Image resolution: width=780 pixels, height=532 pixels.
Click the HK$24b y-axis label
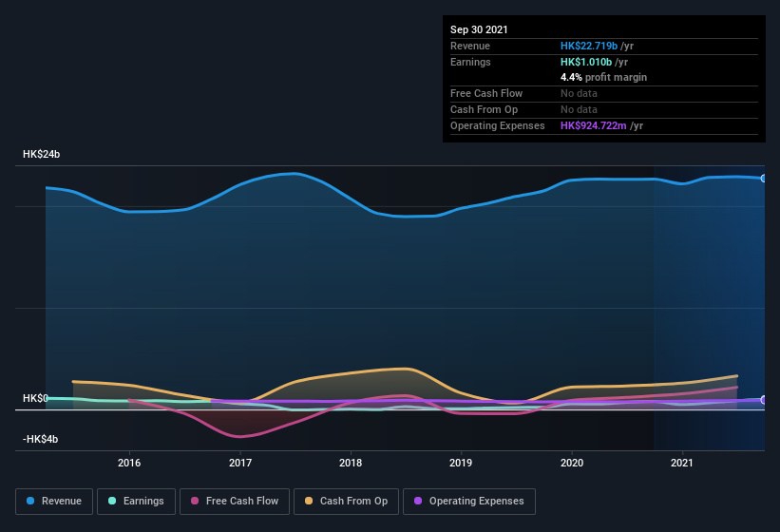(41, 154)
